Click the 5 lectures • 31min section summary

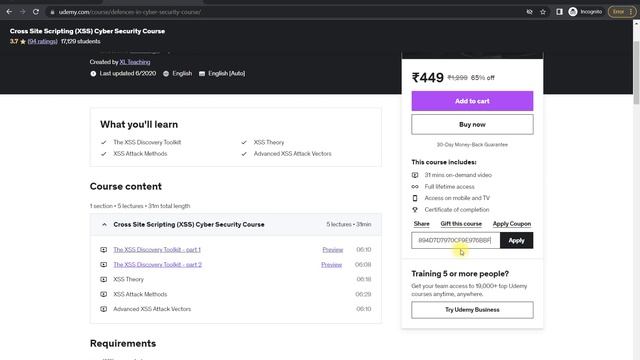point(349,224)
